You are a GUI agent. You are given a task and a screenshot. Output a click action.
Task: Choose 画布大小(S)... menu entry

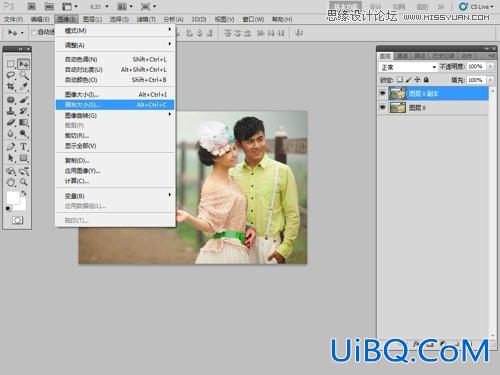[x=115, y=105]
